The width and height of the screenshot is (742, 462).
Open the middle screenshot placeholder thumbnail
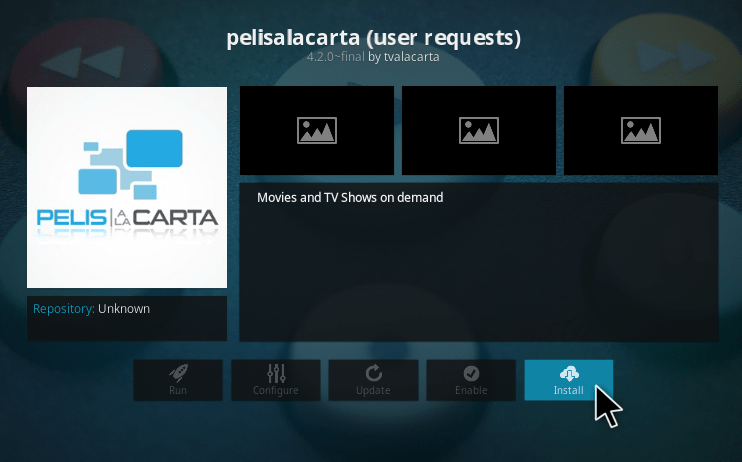(x=479, y=130)
